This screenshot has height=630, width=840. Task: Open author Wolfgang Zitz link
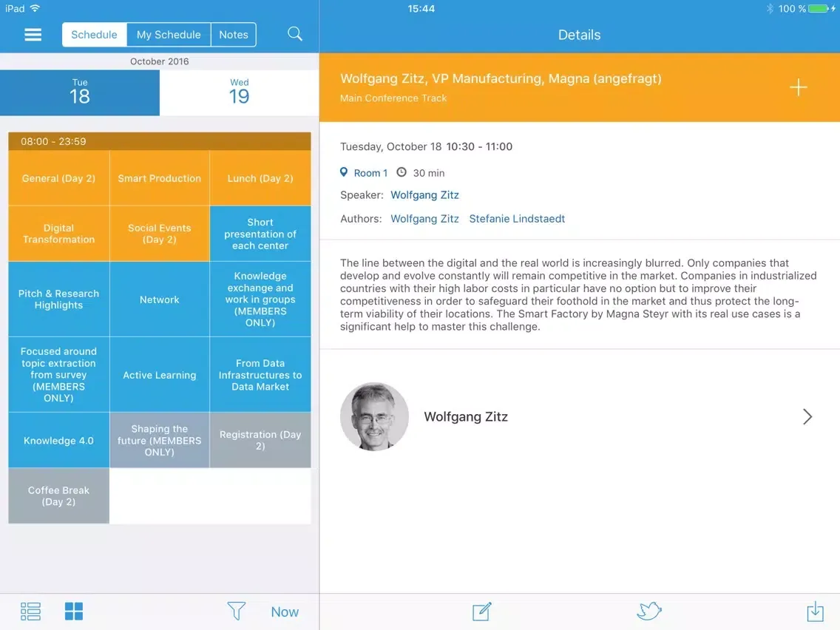tap(424, 219)
